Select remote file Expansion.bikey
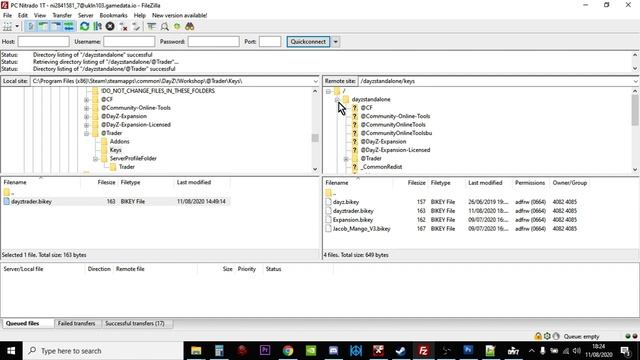Image resolution: width=640 pixels, height=360 pixels. [x=353, y=220]
